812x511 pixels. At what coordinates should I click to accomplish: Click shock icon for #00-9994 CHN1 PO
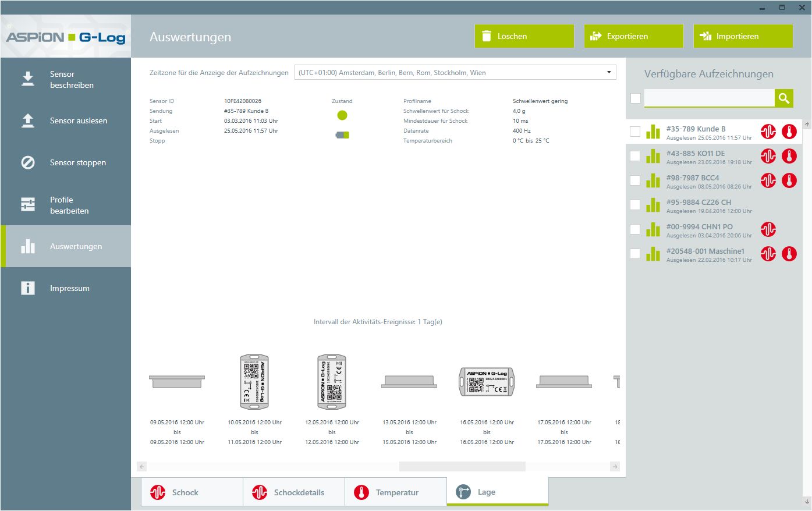pyautogui.click(x=768, y=229)
